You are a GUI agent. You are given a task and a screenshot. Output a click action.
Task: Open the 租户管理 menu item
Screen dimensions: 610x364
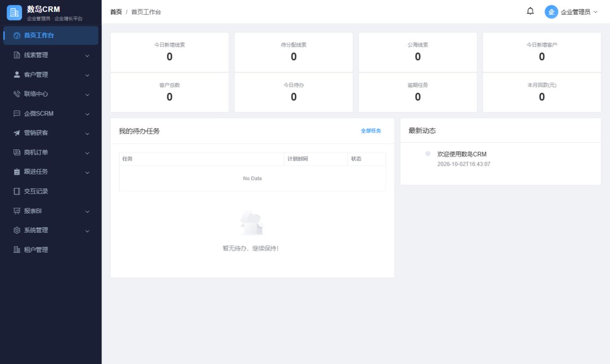point(51,250)
